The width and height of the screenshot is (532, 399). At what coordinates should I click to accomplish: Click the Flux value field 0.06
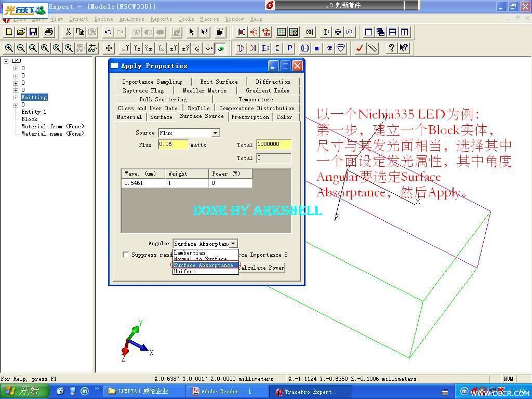tap(173, 144)
